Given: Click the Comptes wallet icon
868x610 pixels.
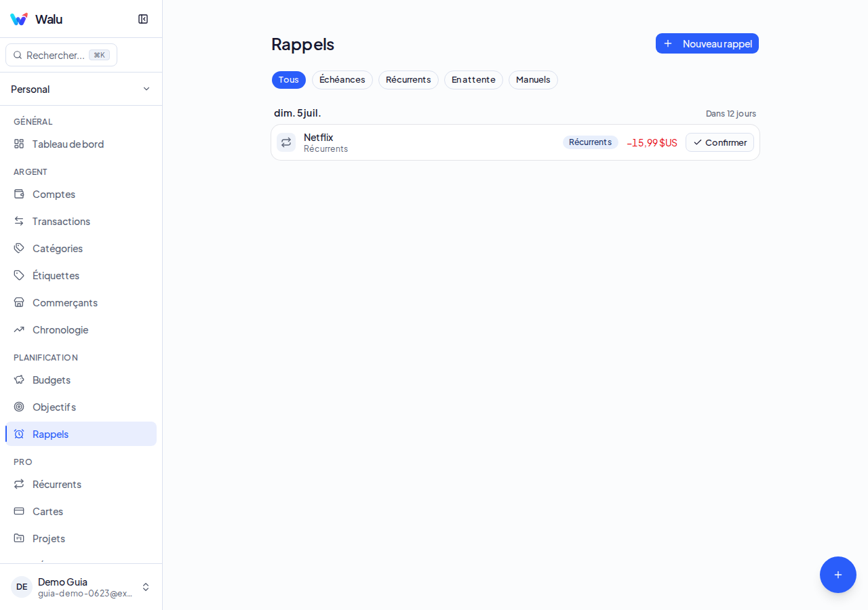Looking at the screenshot, I should tap(19, 194).
